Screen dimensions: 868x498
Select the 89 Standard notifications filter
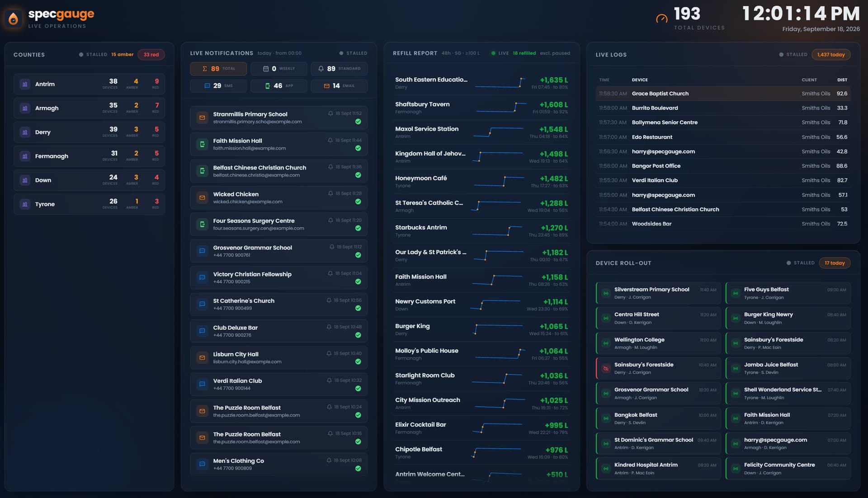click(339, 69)
